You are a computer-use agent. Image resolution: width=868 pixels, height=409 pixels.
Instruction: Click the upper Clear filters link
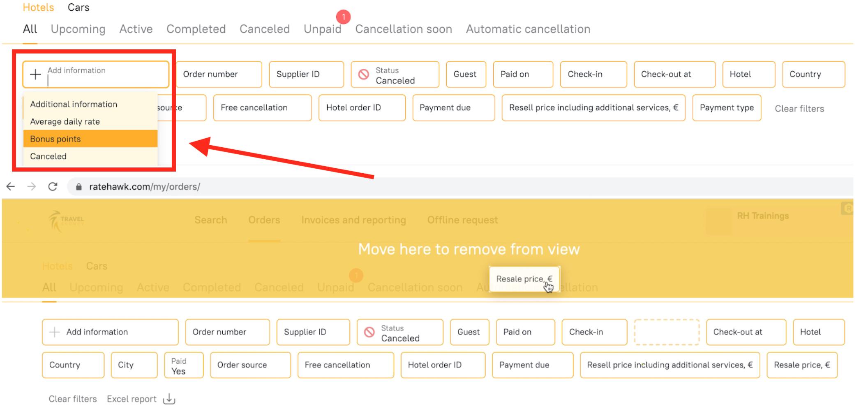[x=799, y=109]
